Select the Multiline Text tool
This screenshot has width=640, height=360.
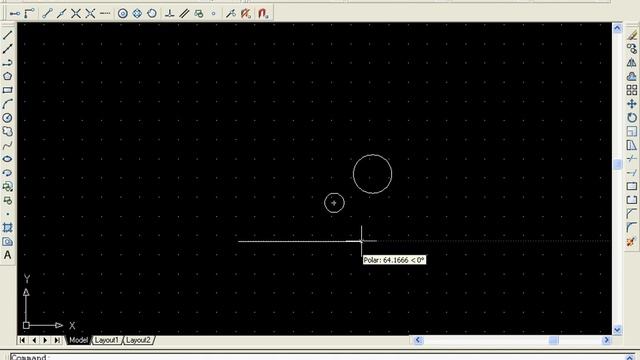7,256
